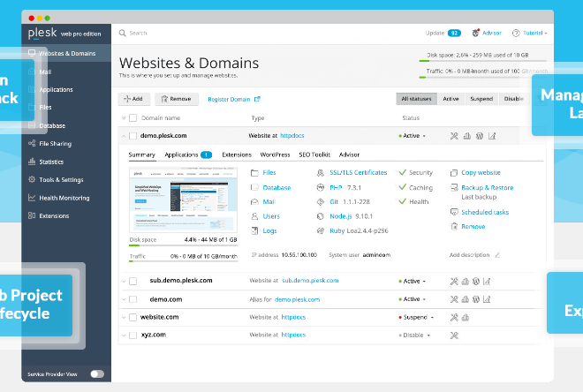583x392 pixels.
Task: Click the disk space usage bar at top
Action: pyautogui.click(x=482, y=61)
